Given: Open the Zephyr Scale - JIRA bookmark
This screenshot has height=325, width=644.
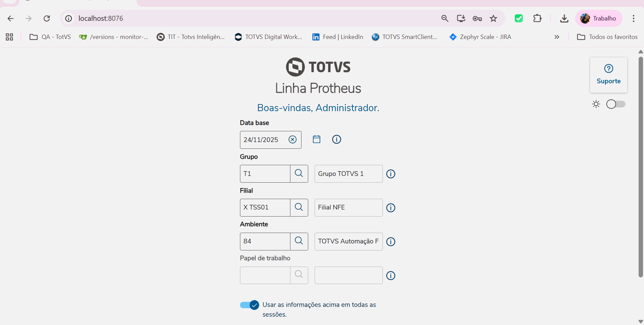Looking at the screenshot, I should tap(480, 37).
